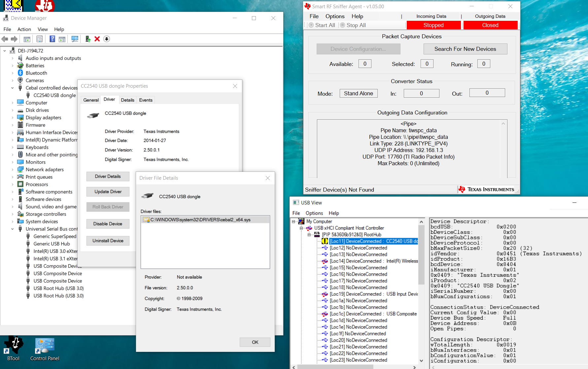Select the cebal2_x64.sys driver file entry

pyautogui.click(x=205, y=220)
